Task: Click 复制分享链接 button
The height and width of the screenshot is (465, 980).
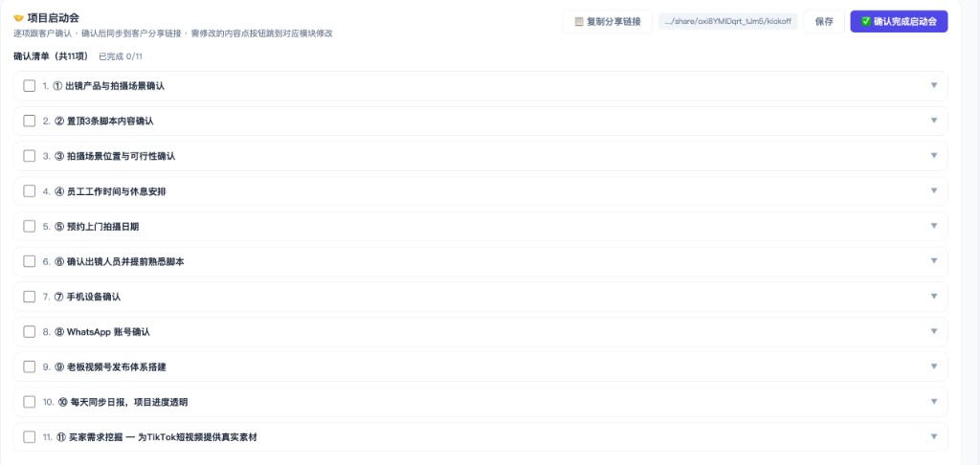Action: [x=608, y=21]
